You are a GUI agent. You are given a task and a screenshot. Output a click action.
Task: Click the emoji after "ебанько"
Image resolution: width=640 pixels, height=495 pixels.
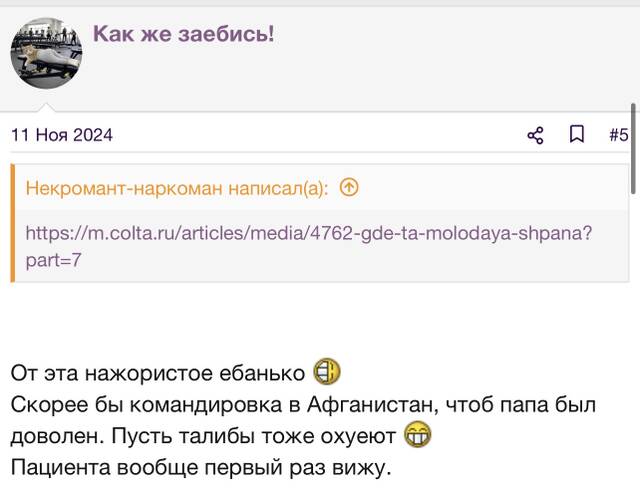click(327, 371)
